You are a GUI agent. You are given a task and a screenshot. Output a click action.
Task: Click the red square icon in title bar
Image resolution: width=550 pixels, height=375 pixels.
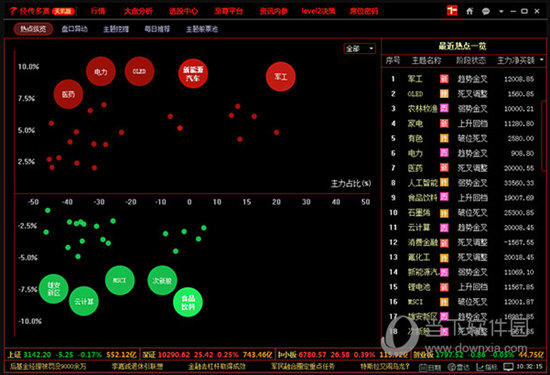[x=452, y=11]
